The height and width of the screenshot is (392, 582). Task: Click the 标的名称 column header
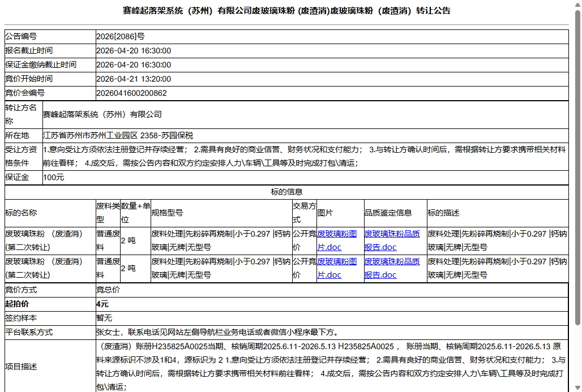tap(21, 213)
